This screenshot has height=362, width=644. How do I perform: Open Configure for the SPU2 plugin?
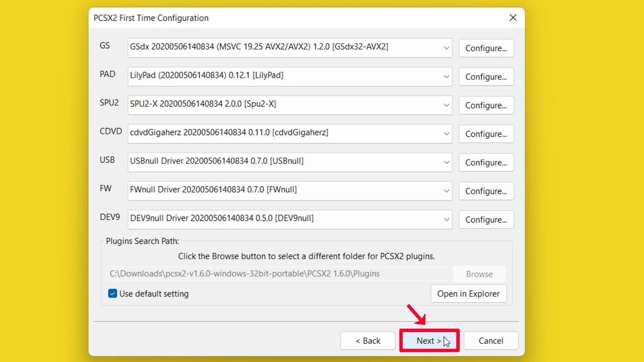(486, 105)
